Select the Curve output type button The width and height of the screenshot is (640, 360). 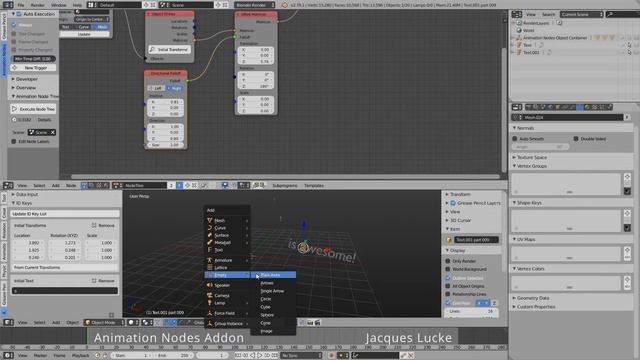click(x=84, y=27)
